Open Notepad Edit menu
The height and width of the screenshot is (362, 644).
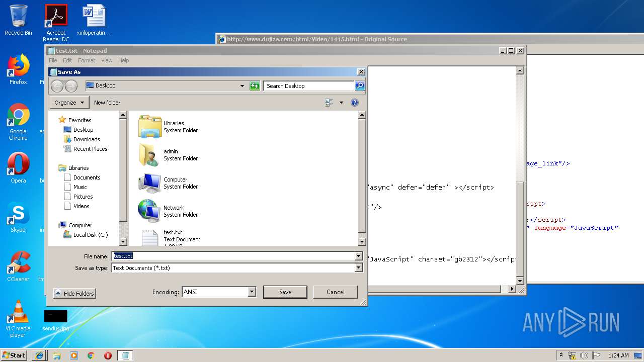67,60
